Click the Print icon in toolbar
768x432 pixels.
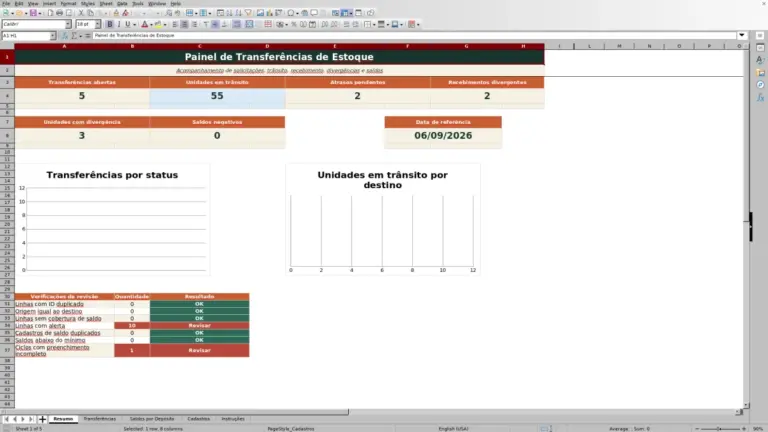pos(59,13)
